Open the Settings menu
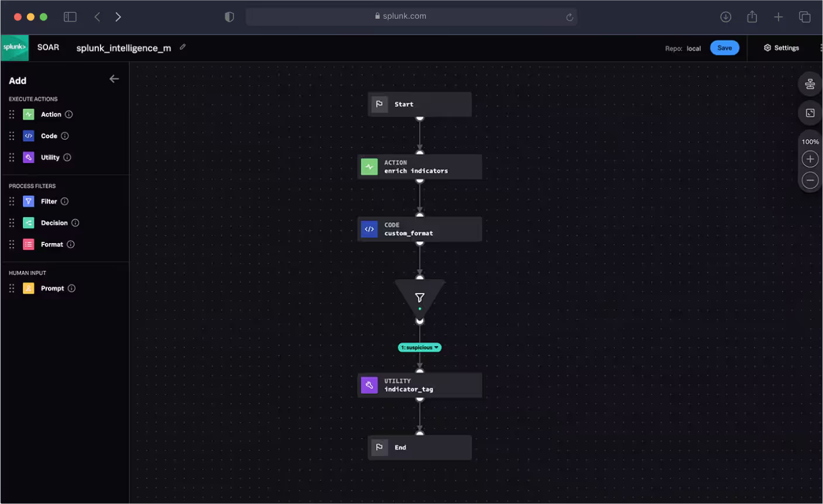823x504 pixels. point(781,47)
